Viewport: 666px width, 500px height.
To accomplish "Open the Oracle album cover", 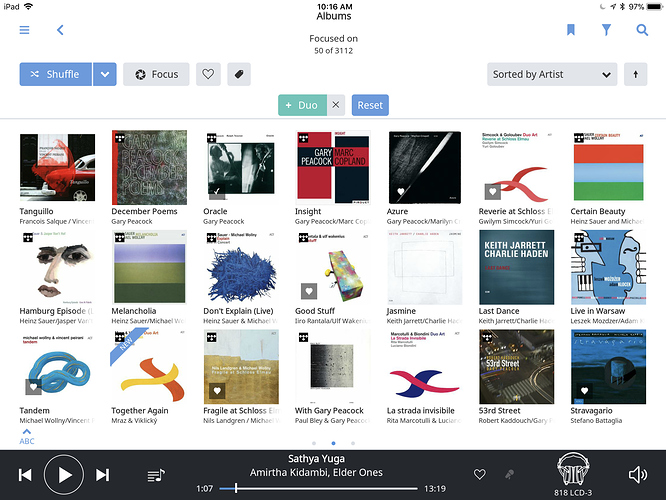I will [x=241, y=167].
